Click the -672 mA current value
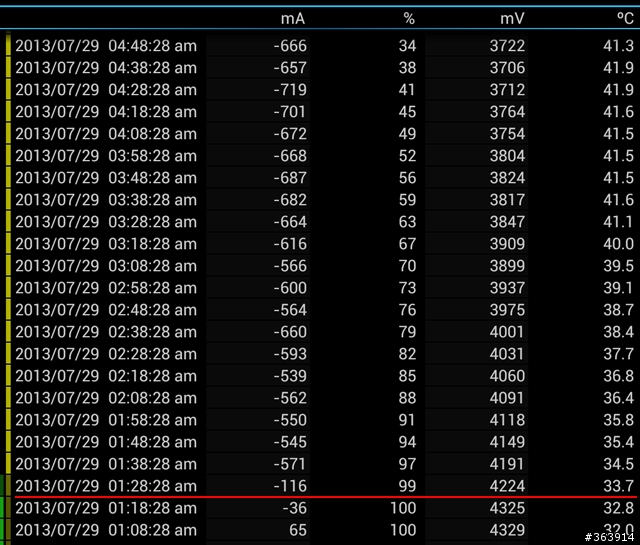640x545 pixels. [x=290, y=134]
